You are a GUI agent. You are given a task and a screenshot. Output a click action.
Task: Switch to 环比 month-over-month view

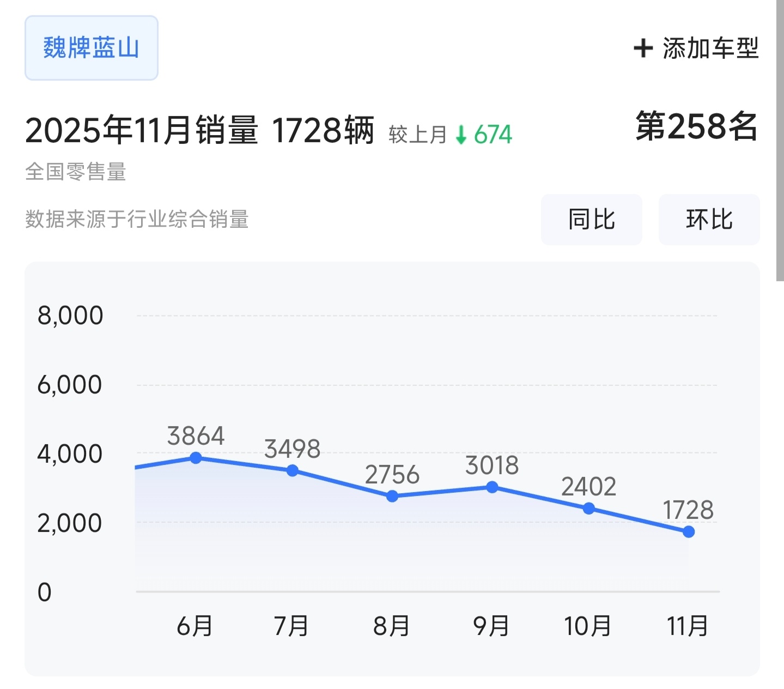709,220
